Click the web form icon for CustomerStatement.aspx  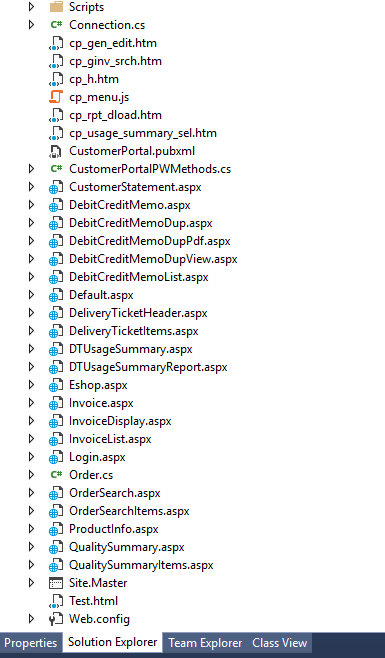pyautogui.click(x=56, y=187)
